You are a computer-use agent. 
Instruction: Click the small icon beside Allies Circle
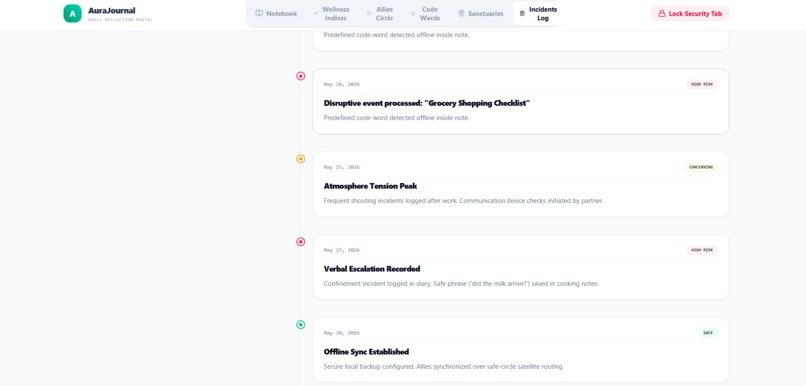369,14
